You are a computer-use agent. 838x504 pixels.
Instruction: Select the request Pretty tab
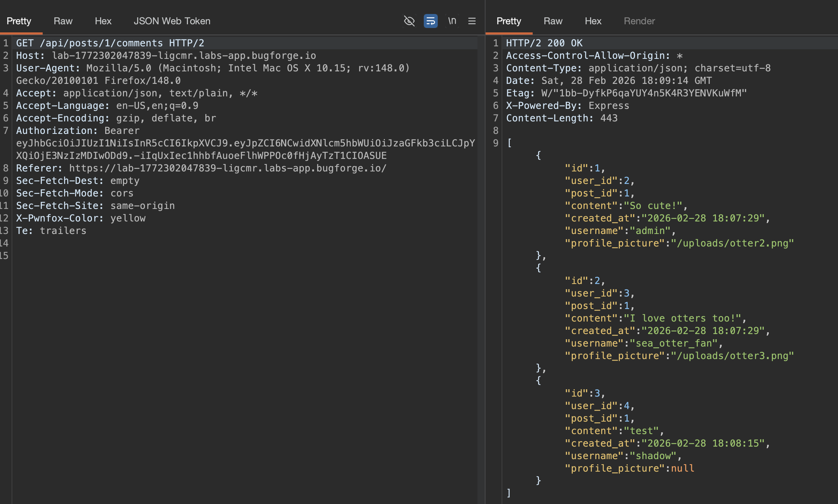19,21
